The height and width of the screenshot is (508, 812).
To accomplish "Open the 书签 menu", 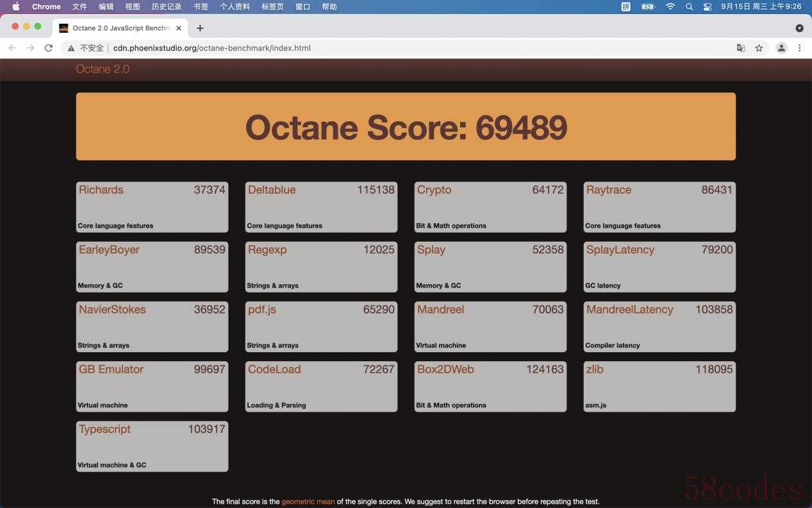I will 201,6.
